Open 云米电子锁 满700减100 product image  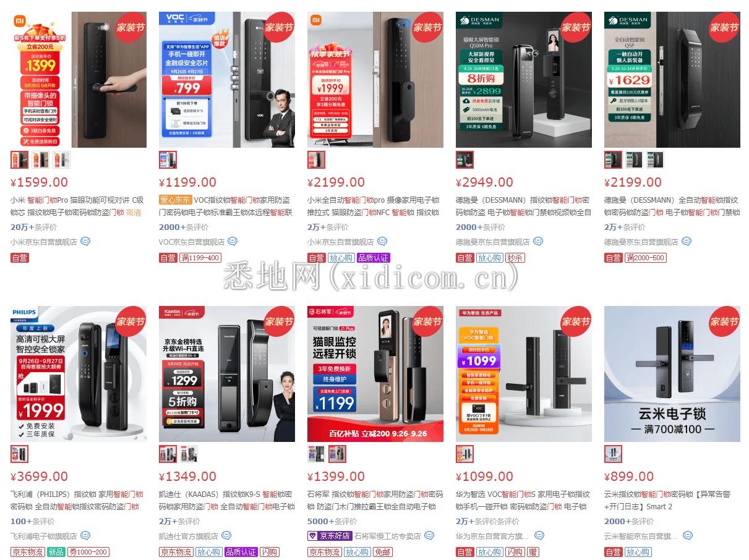(672, 373)
